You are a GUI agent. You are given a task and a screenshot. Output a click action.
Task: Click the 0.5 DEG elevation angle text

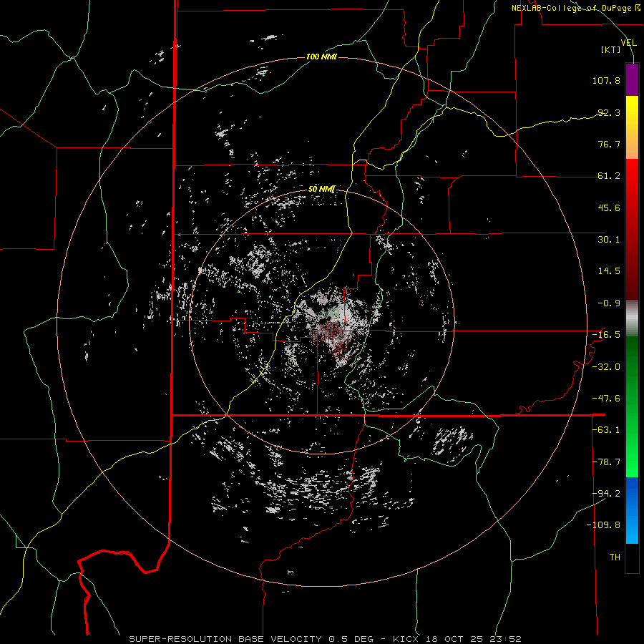coord(351,639)
